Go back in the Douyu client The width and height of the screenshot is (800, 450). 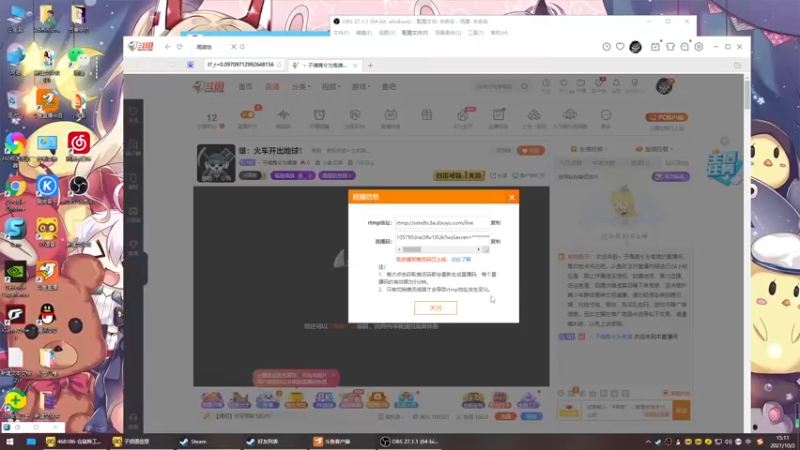[x=168, y=46]
